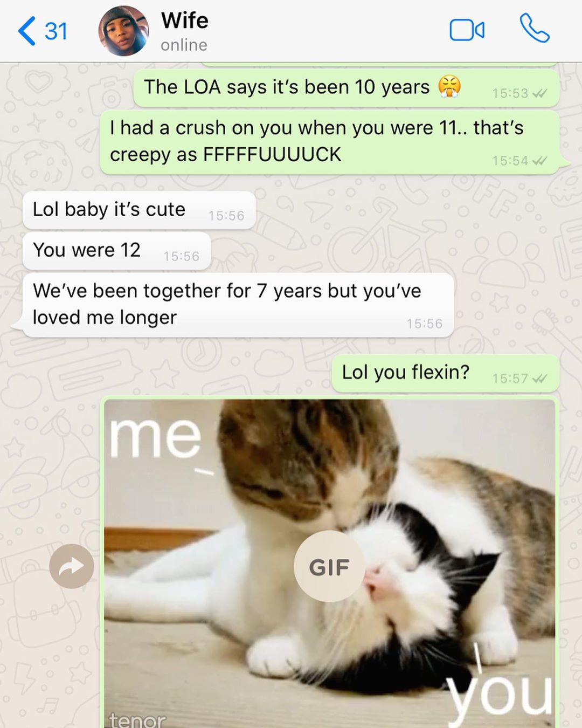This screenshot has width=582, height=728.
Task: Open contact info via 'Wife' name
Action: pyautogui.click(x=185, y=20)
